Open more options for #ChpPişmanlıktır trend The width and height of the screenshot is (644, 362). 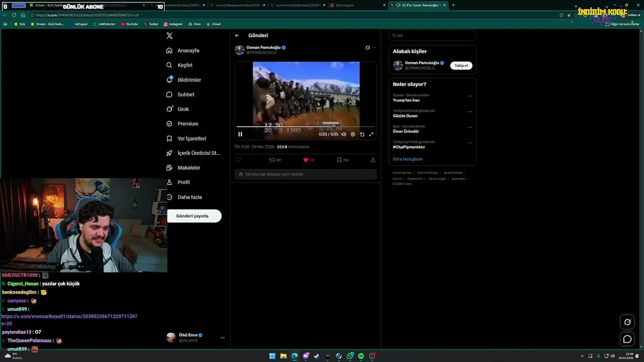click(470, 143)
